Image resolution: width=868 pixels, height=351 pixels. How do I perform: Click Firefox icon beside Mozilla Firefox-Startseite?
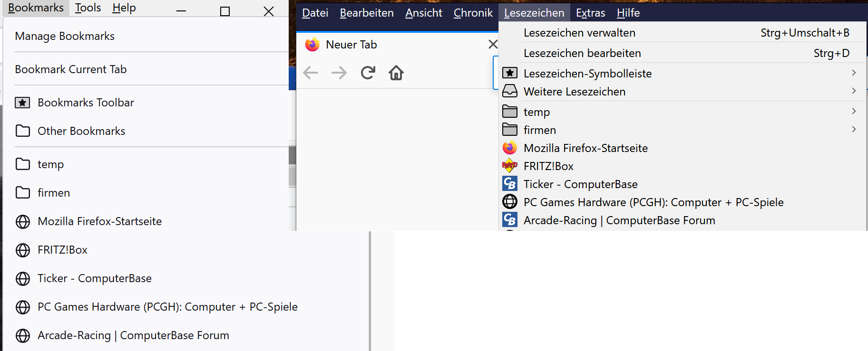click(x=510, y=148)
